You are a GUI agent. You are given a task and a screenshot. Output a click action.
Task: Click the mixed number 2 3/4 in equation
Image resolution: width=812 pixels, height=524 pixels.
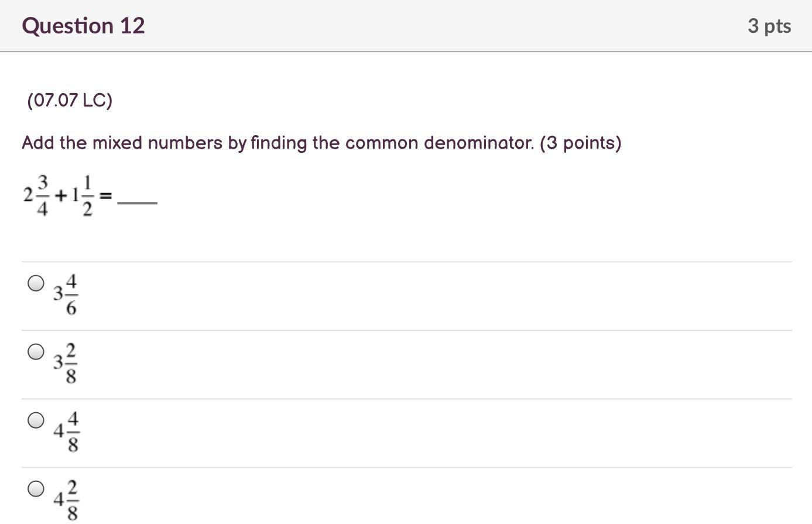tap(36, 195)
